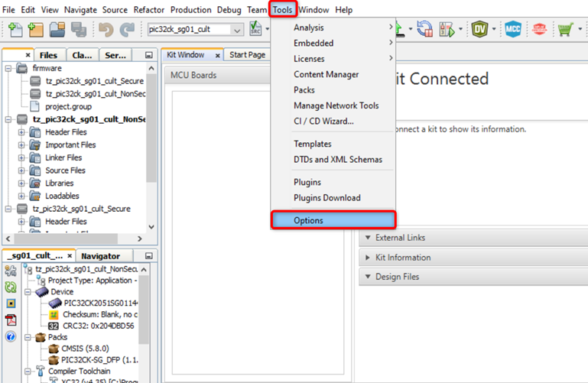Click the SRC checkmark toolbar icon
The height and width of the screenshot is (383, 588).
pos(255,28)
